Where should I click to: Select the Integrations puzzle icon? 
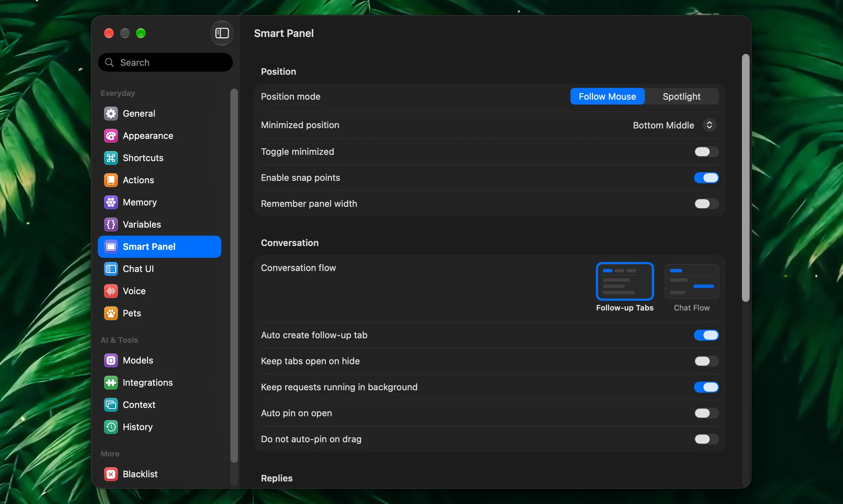(x=111, y=382)
